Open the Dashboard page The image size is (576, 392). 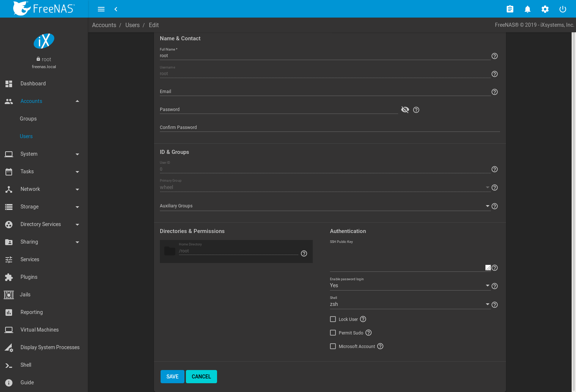44,84
